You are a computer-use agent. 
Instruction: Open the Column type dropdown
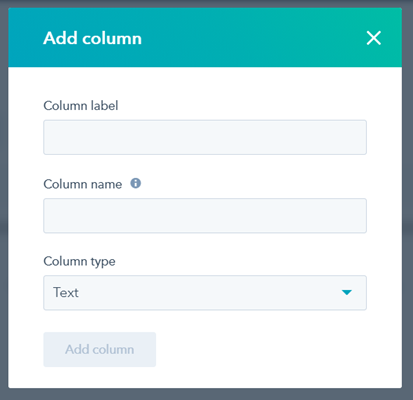coord(205,293)
